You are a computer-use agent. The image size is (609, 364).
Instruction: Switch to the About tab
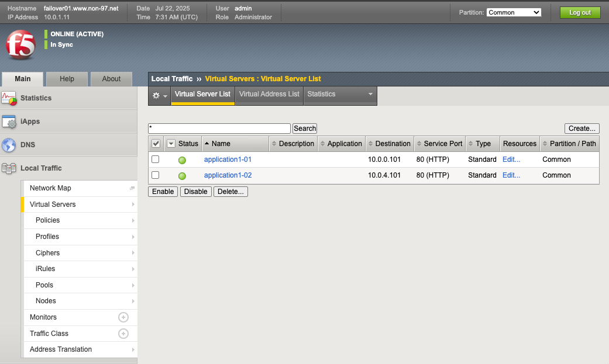point(111,79)
